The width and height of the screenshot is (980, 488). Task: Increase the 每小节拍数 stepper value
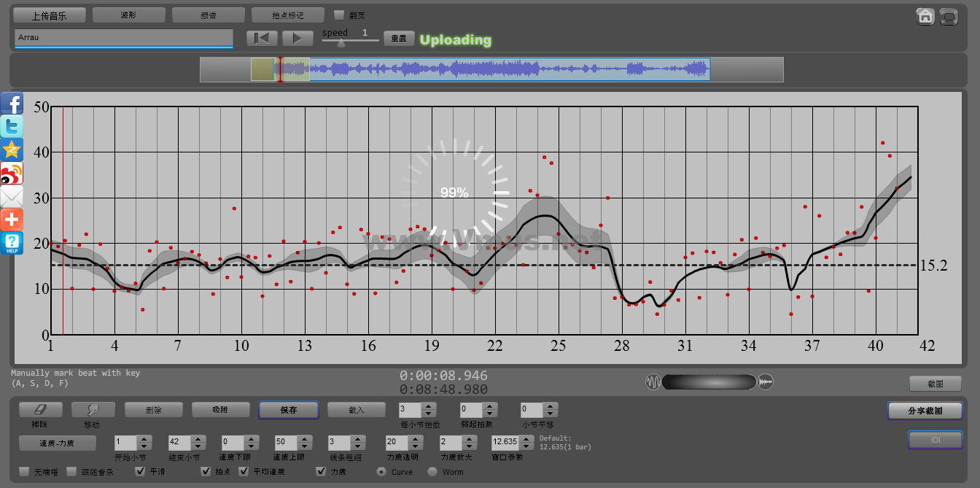coord(429,406)
